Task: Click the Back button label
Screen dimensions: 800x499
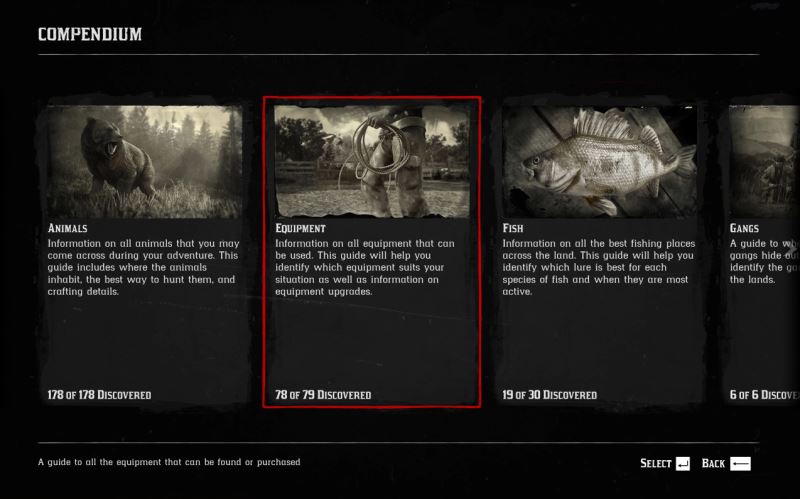Action: 713,463
